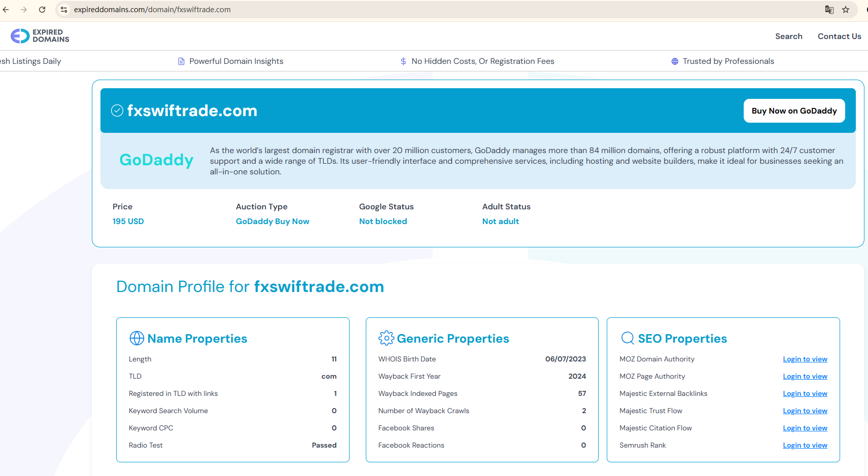Bookmark this page with the star icon

(846, 10)
